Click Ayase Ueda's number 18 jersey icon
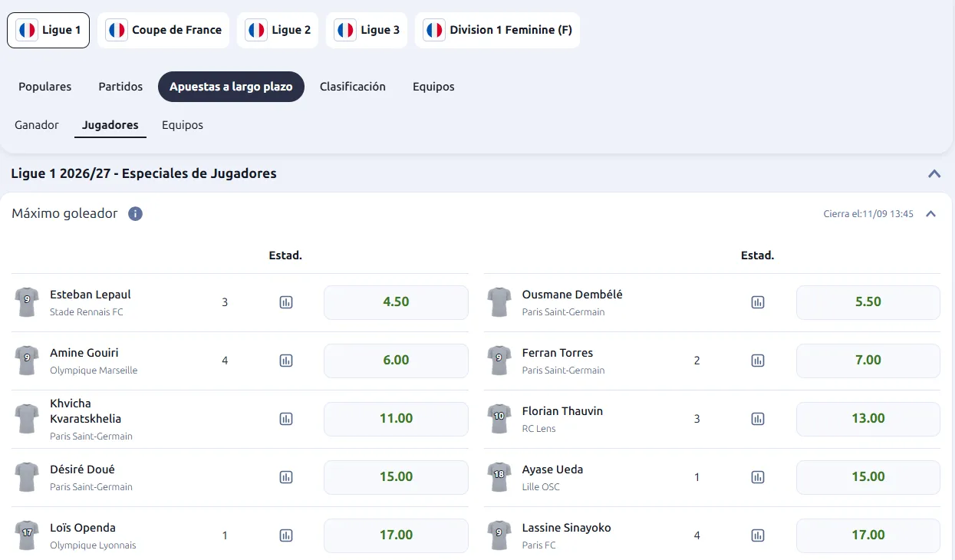The height and width of the screenshot is (560, 955). 499,477
